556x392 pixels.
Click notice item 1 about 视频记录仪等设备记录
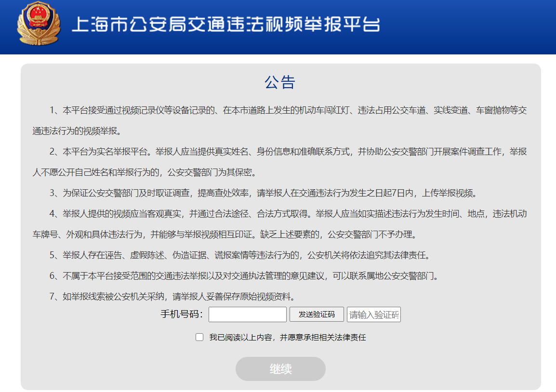click(280, 121)
